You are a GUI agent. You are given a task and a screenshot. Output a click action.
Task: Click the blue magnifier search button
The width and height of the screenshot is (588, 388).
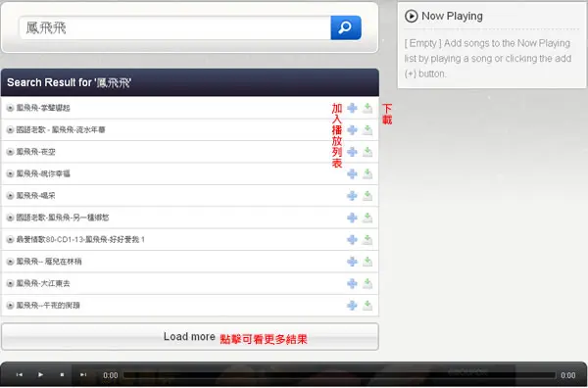tap(346, 27)
